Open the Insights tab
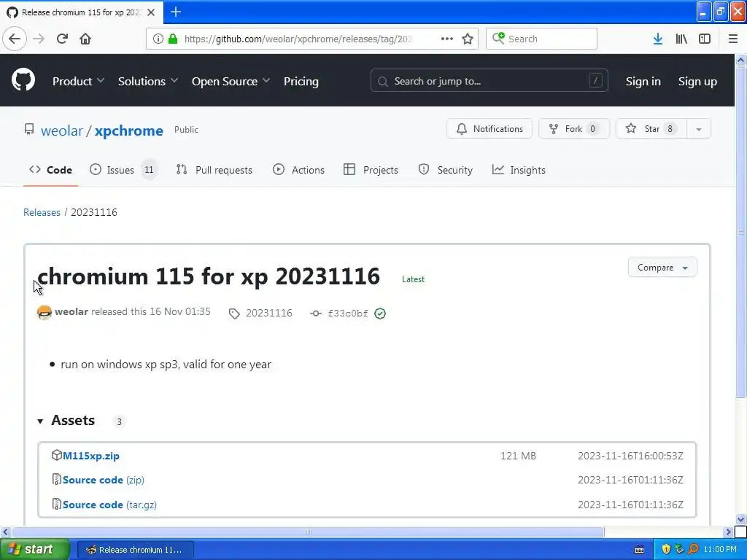This screenshot has height=560, width=747. click(519, 170)
